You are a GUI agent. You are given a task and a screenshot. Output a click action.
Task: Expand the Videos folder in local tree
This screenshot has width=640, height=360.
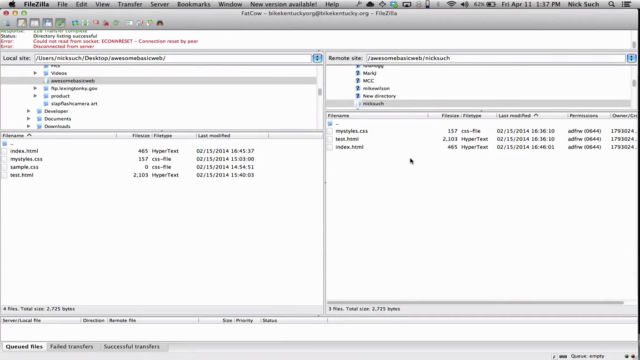coord(35,73)
